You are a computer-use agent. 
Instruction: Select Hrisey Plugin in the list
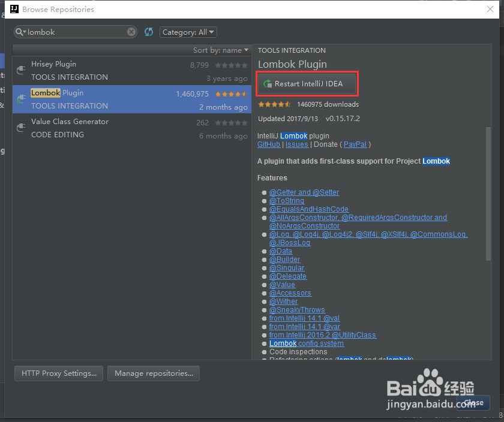tap(132, 71)
